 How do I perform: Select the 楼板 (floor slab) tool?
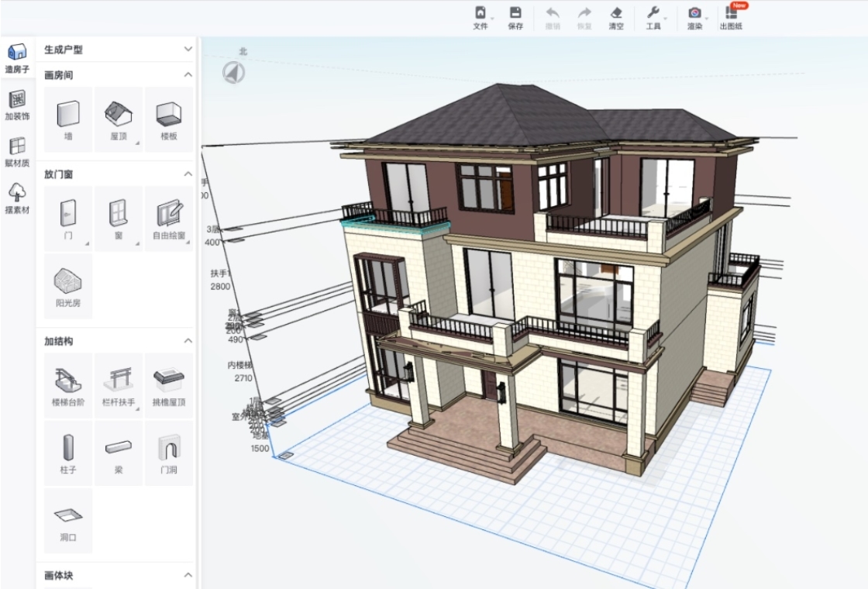click(x=168, y=119)
